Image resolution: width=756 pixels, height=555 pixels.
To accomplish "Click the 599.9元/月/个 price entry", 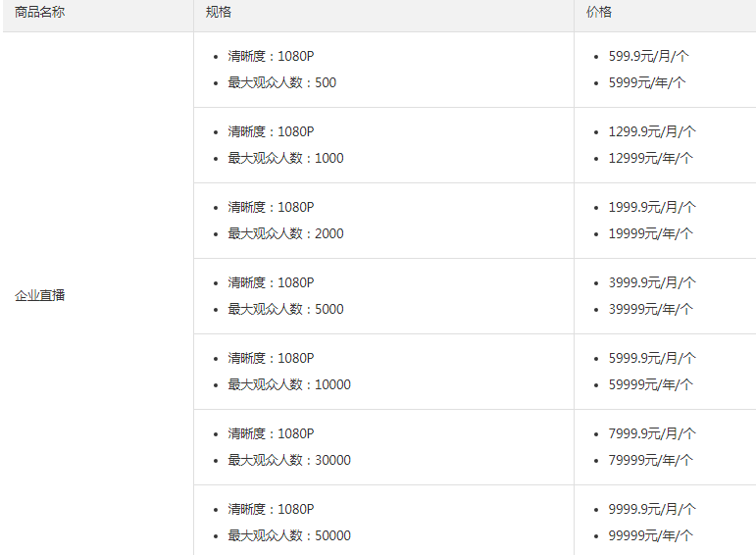I will pyautogui.click(x=648, y=57).
